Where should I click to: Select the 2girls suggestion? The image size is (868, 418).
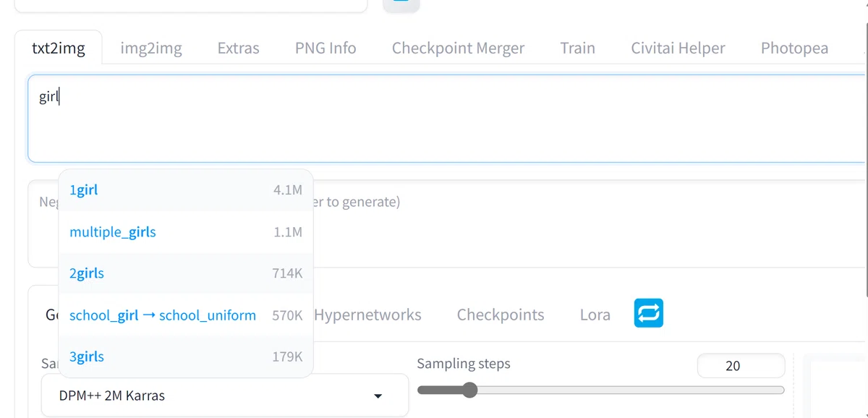click(x=186, y=273)
